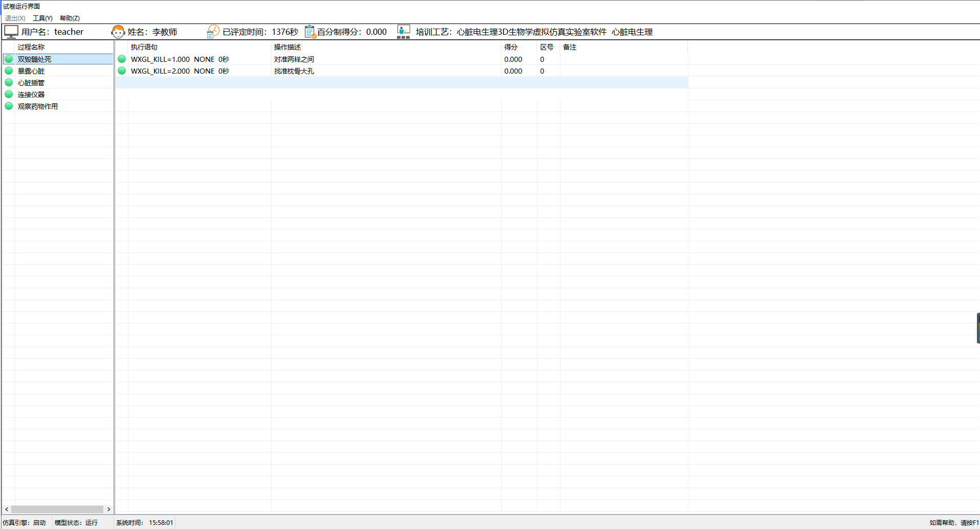Viewport: 980px width, 529px height.
Task: Click score 0.000 in 找准枕骨大孔 row
Action: [x=513, y=71]
